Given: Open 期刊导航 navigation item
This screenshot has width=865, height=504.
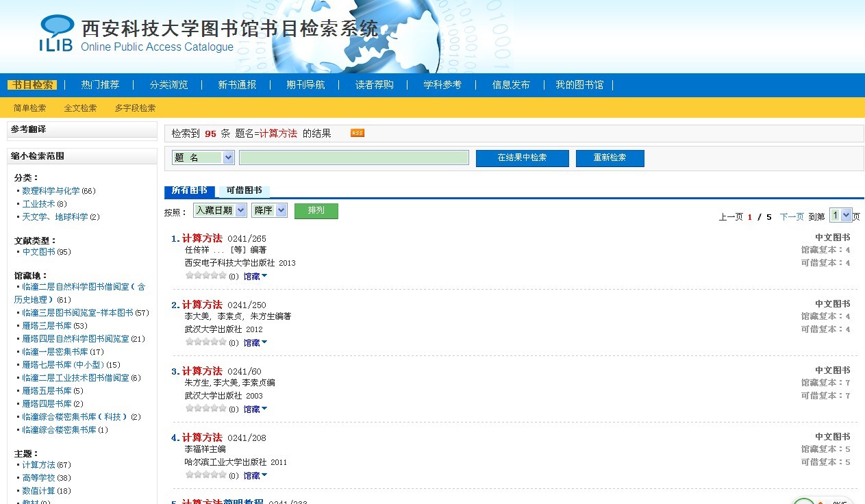Looking at the screenshot, I should pos(305,85).
